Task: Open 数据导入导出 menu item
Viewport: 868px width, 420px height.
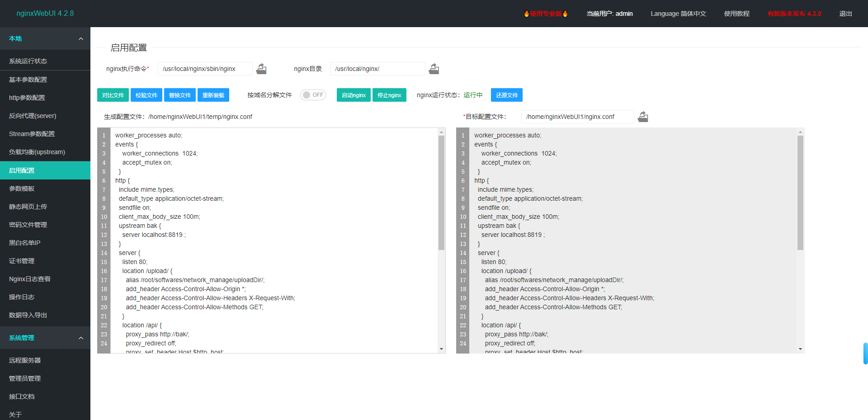Action: pyautogui.click(x=45, y=315)
